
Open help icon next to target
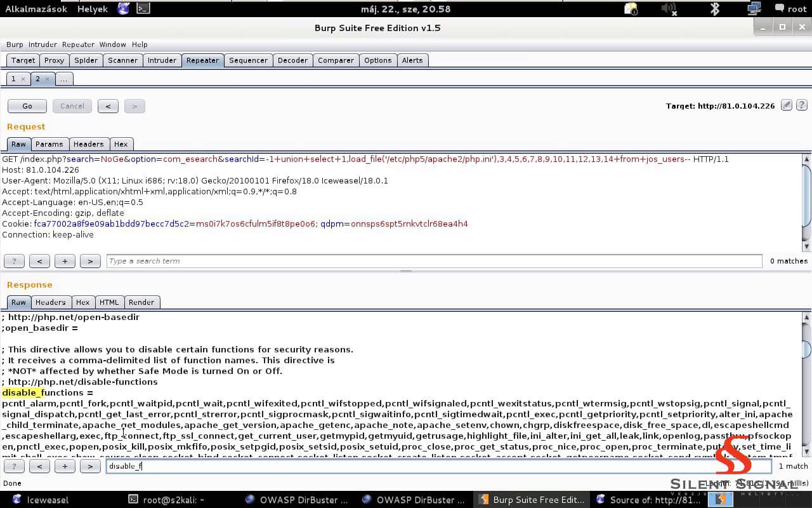tap(802, 105)
